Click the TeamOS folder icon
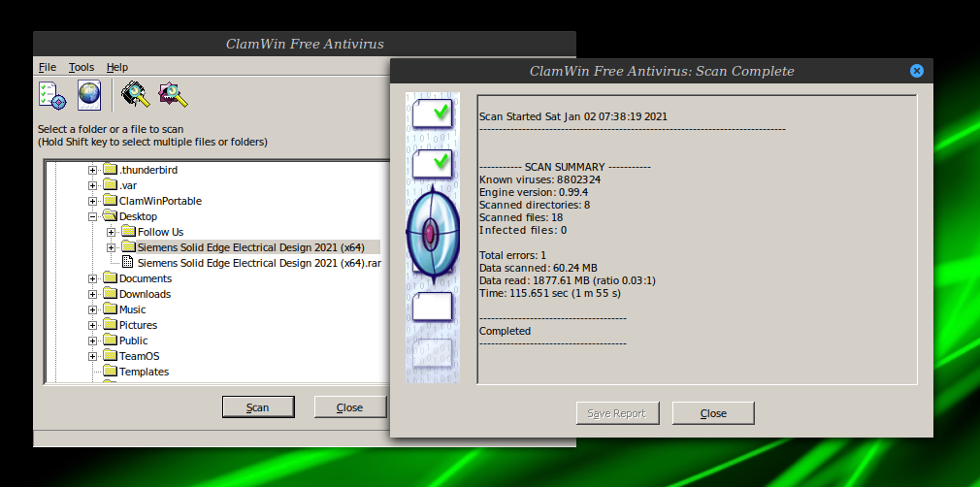The width and height of the screenshot is (980, 487). pyautogui.click(x=110, y=356)
